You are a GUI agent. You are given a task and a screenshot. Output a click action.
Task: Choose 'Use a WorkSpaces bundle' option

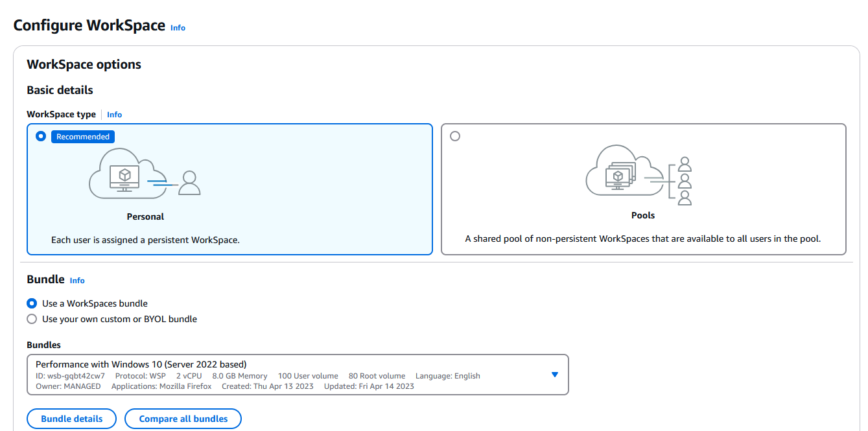point(32,303)
